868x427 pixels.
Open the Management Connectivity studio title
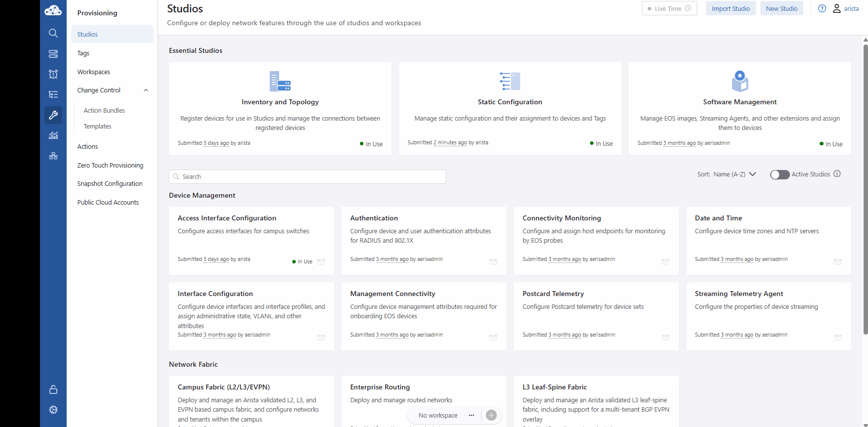click(393, 294)
